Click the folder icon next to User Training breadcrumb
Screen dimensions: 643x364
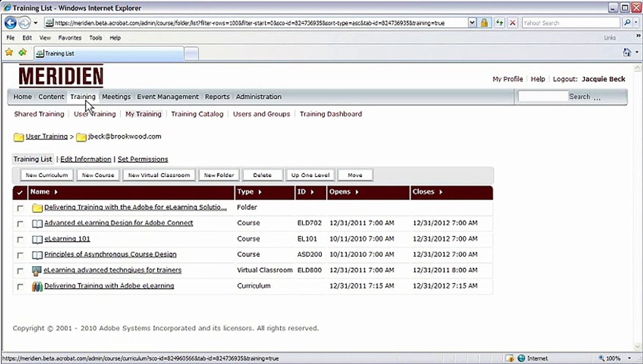click(19, 137)
